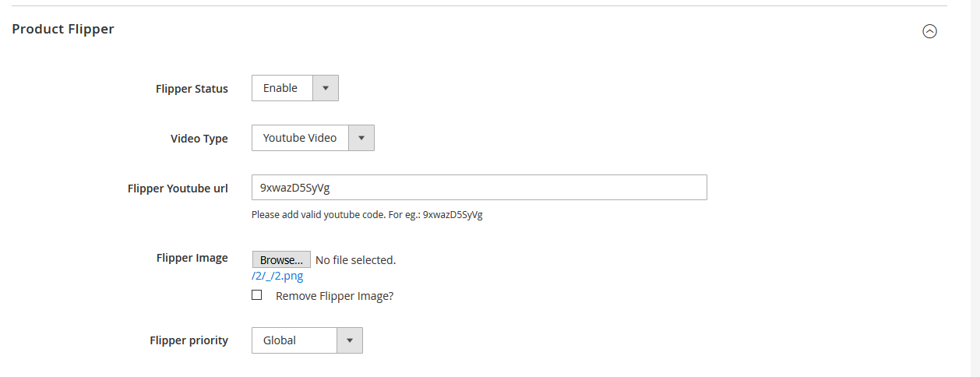
Task: Open the Flipper Status select showing Enable
Action: [x=282, y=88]
